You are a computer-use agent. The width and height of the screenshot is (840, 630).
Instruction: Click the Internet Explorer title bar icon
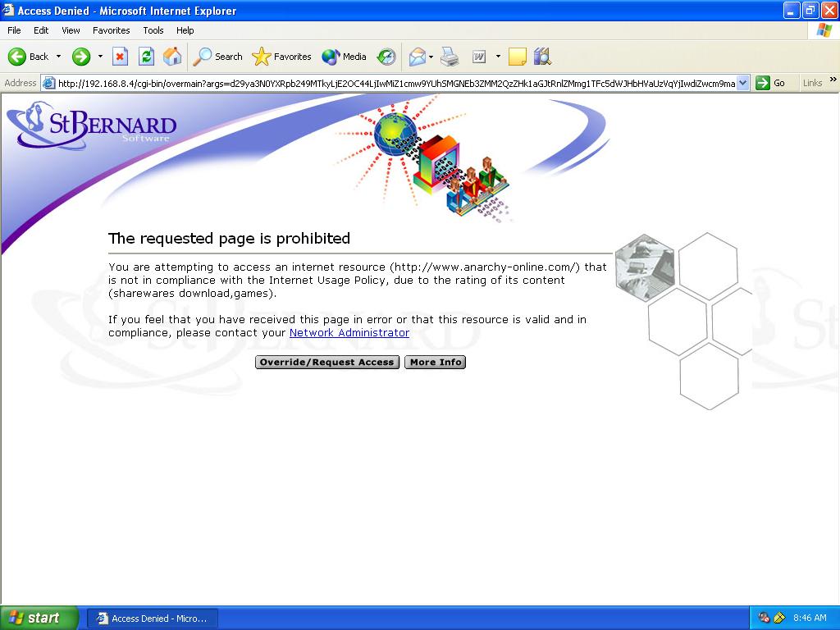[x=8, y=10]
